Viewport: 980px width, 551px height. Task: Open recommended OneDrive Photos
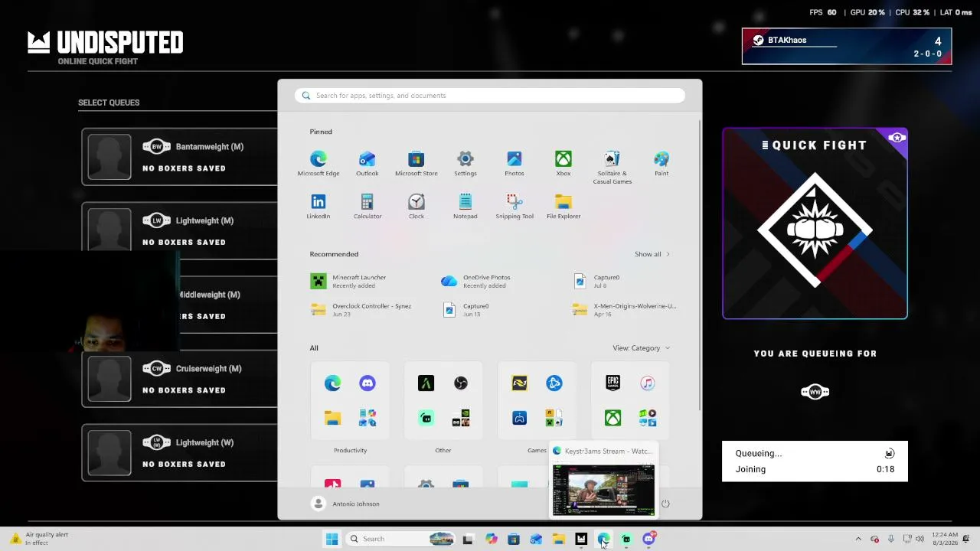pos(476,282)
